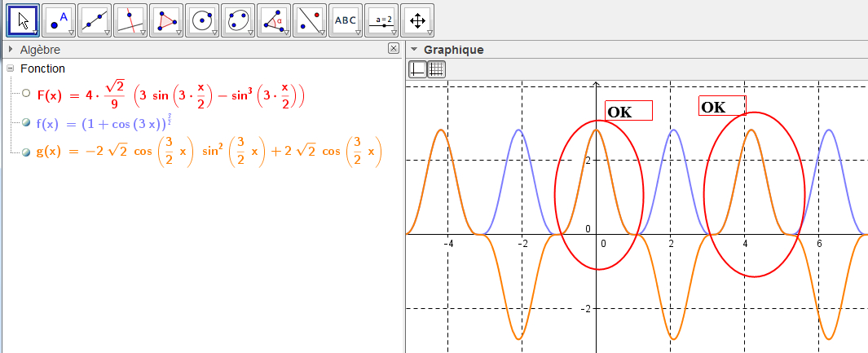The width and height of the screenshot is (868, 353).
Task: Activate the Circle with center tool
Action: coord(202,20)
